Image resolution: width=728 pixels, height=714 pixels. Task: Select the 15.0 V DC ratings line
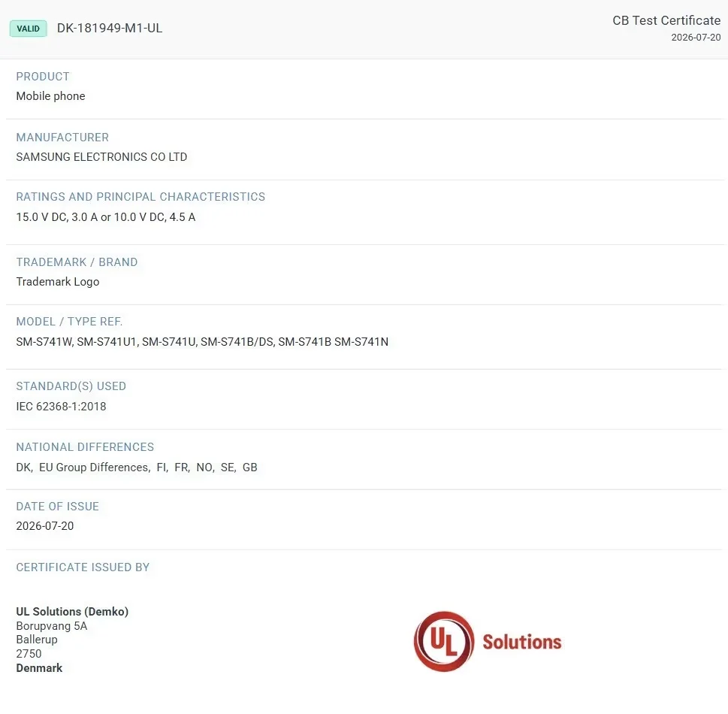point(106,217)
